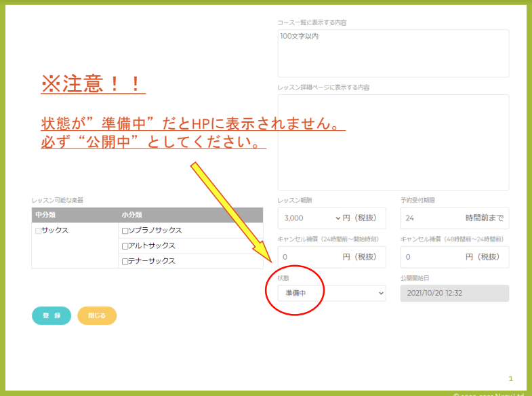The width and height of the screenshot is (532, 396).
Task: Click the 予約受付期限 field showing 24
Action: point(430,218)
